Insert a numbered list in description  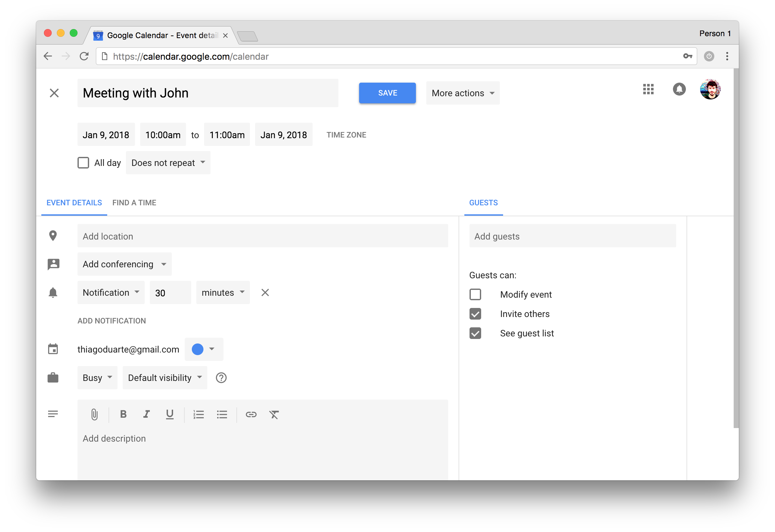(x=198, y=414)
